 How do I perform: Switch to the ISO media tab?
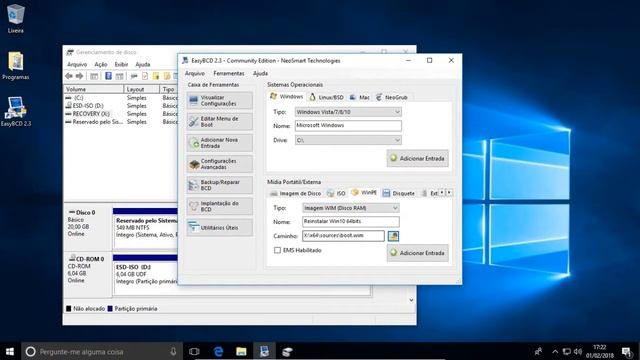(336, 193)
